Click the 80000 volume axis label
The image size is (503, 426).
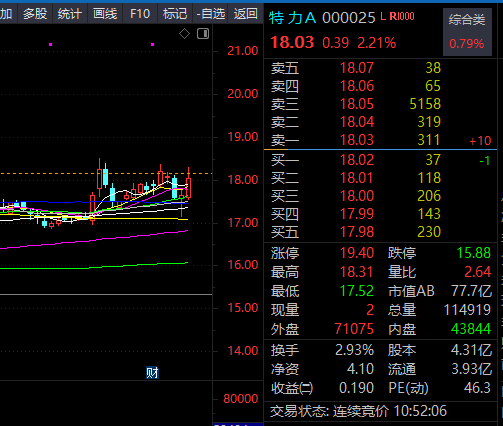point(241,399)
